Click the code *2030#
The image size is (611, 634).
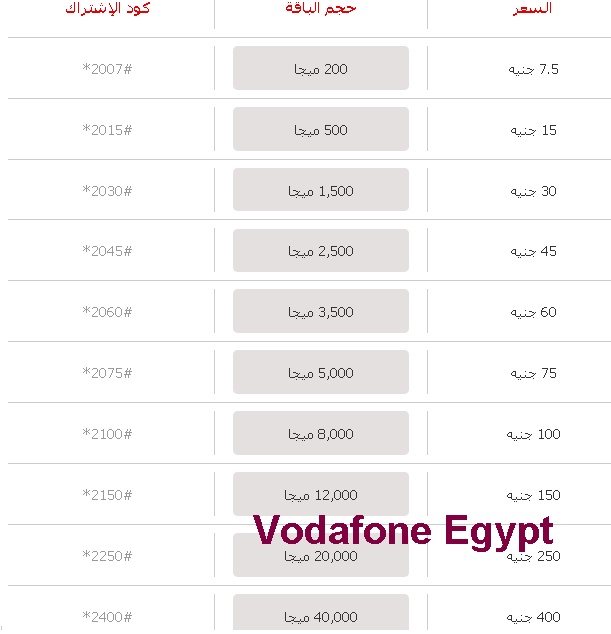click(107, 191)
